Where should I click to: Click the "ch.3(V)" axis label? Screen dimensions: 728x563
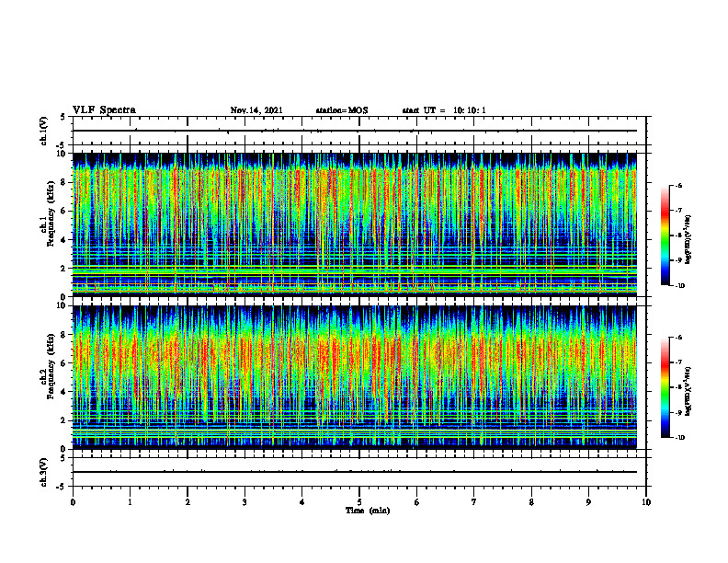[x=43, y=472]
